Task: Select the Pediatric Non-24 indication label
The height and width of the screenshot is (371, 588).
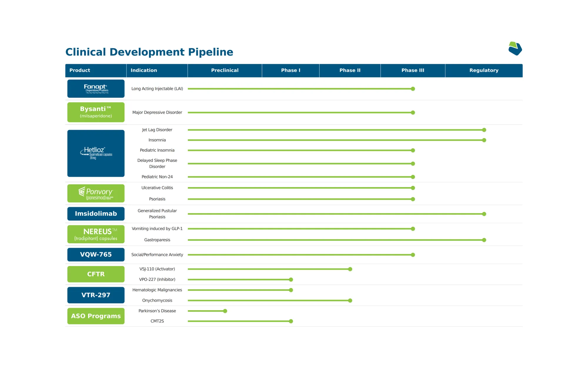Action: (157, 177)
